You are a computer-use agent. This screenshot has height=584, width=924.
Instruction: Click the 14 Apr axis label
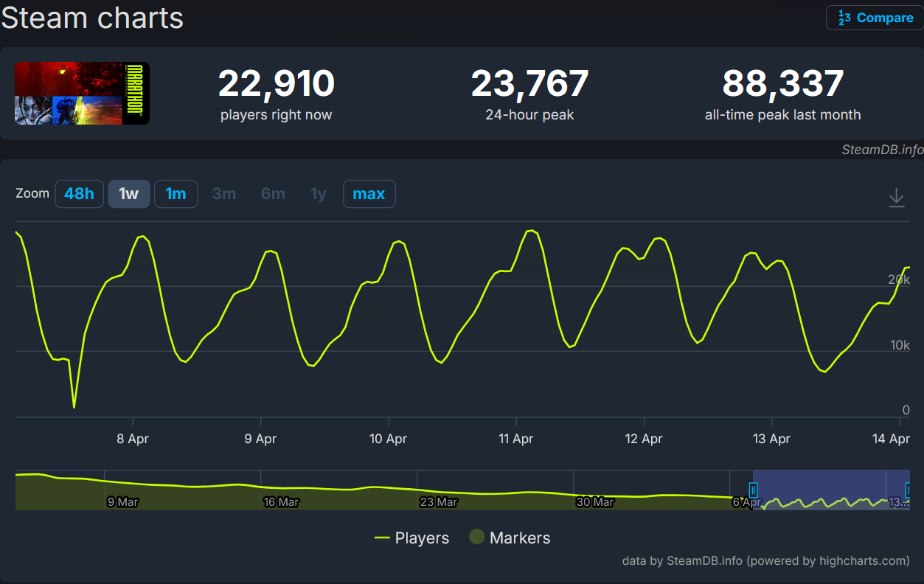pyautogui.click(x=891, y=439)
